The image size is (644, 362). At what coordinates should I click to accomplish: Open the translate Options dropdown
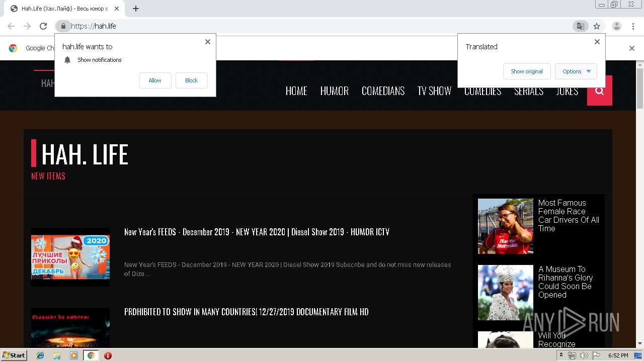coord(576,71)
